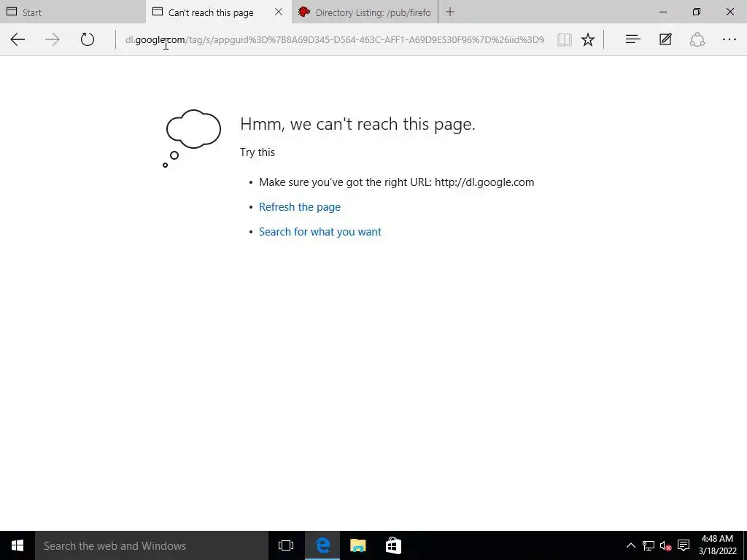
Task: Close the "Can't reach this page" tab
Action: (279, 12)
